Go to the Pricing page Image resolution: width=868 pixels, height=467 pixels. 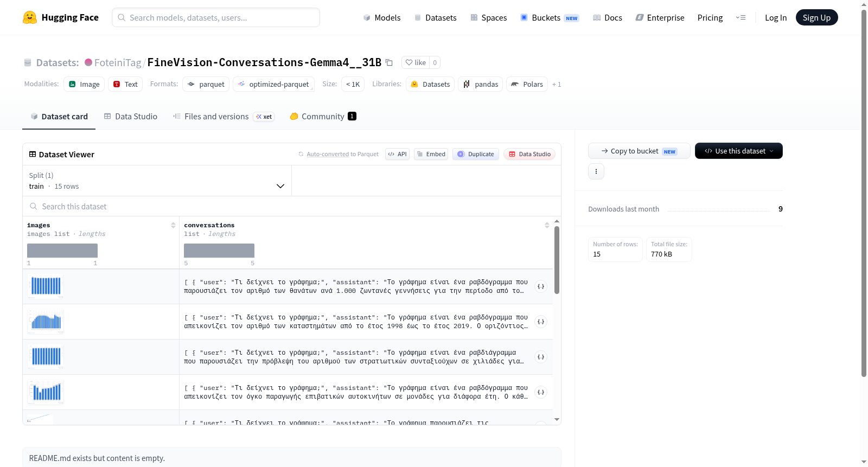pos(710,17)
